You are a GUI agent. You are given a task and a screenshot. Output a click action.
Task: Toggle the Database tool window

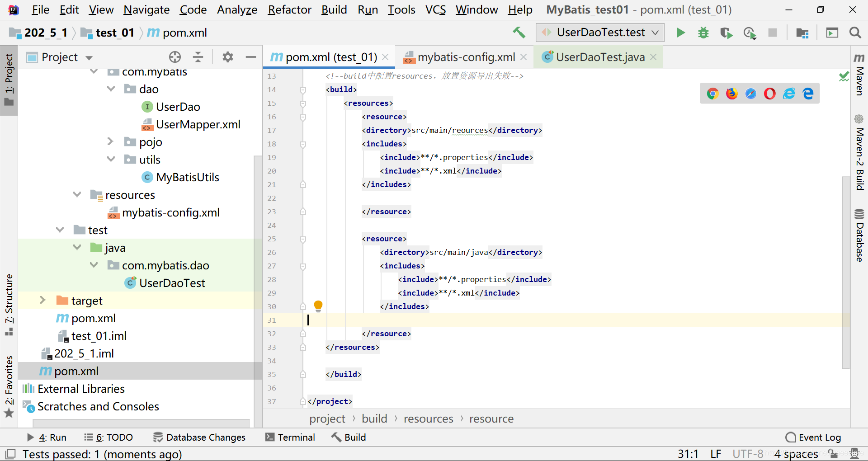tap(859, 235)
